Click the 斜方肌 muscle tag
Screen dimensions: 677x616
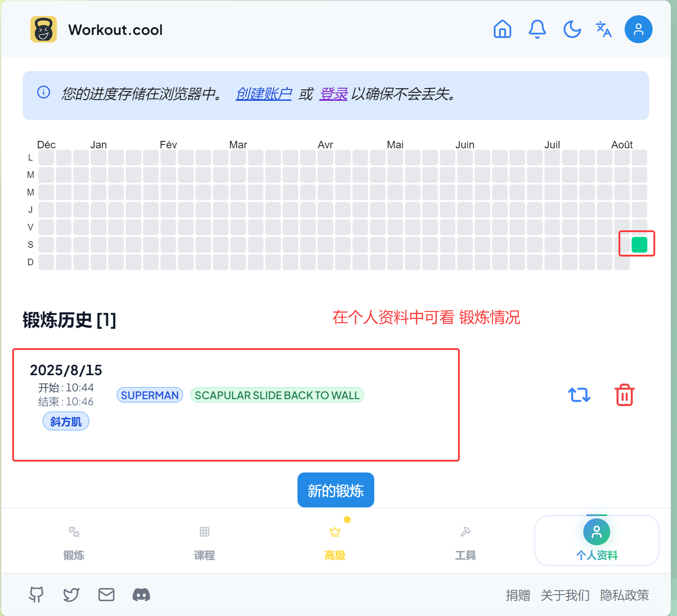66,422
